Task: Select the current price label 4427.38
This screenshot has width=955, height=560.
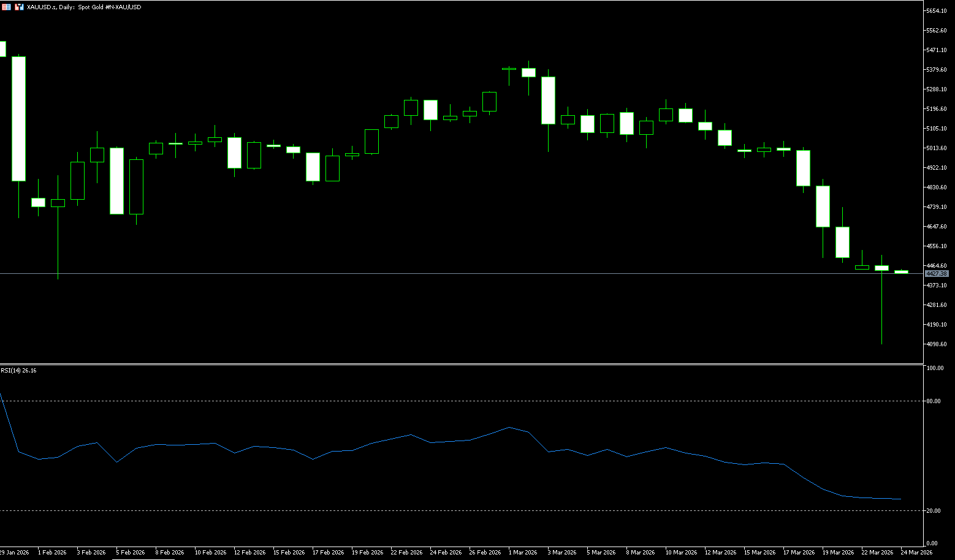Action: [936, 273]
